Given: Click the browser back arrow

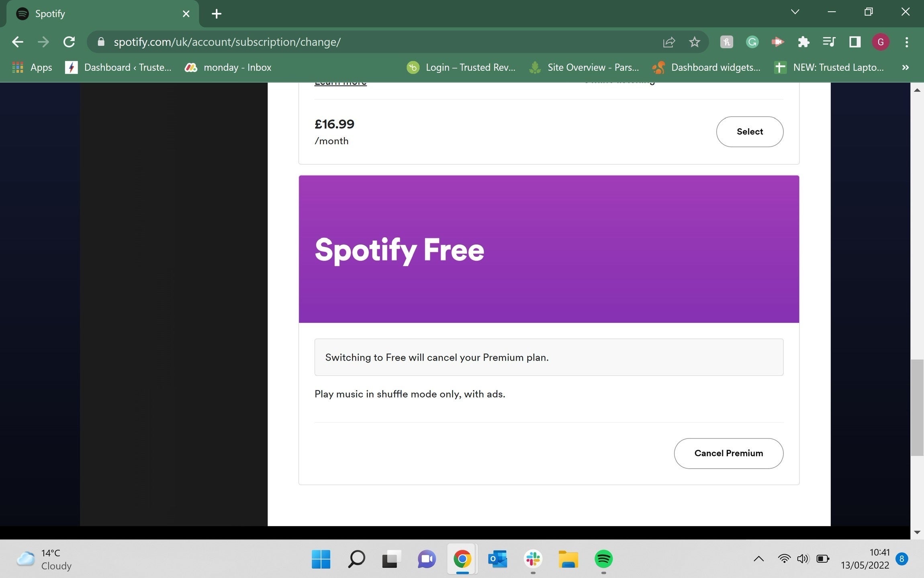Looking at the screenshot, I should 17,42.
